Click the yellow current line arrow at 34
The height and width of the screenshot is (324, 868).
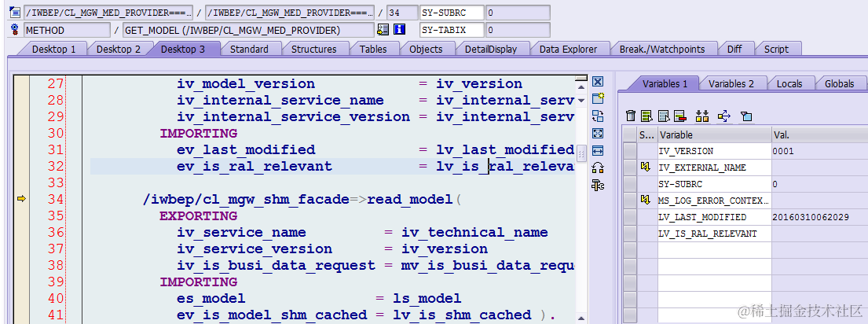click(21, 199)
